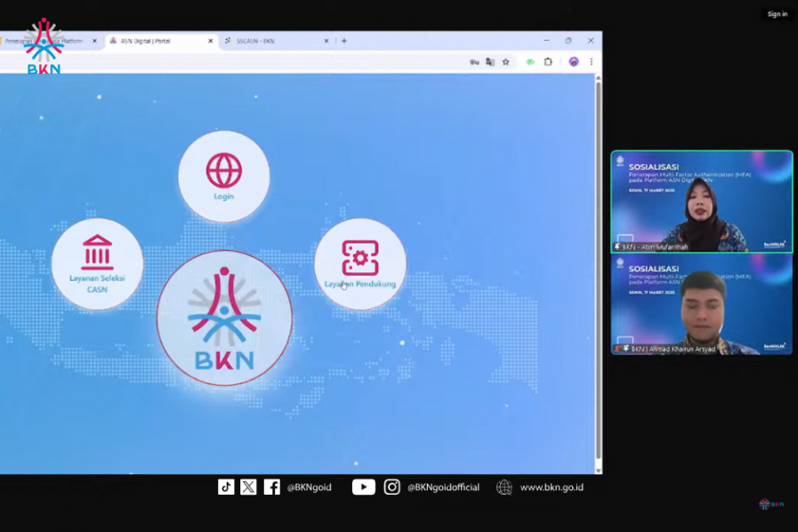This screenshot has width=798, height=532.
Task: Click the Sign in button top right
Action: [x=777, y=13]
